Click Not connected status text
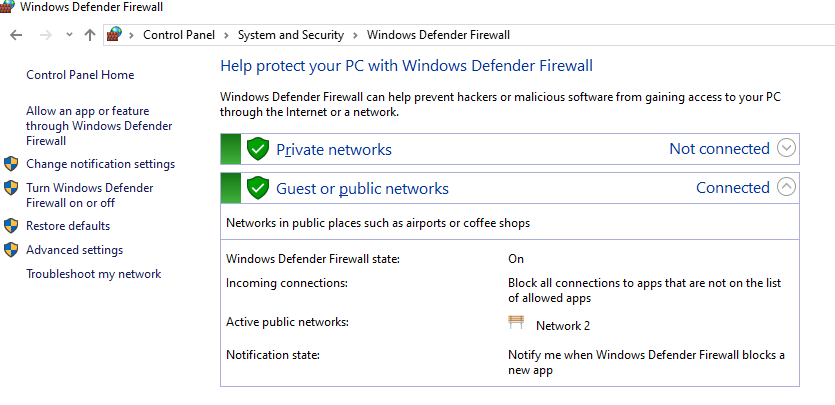Viewport: 835px width, 405px height. coord(719,148)
